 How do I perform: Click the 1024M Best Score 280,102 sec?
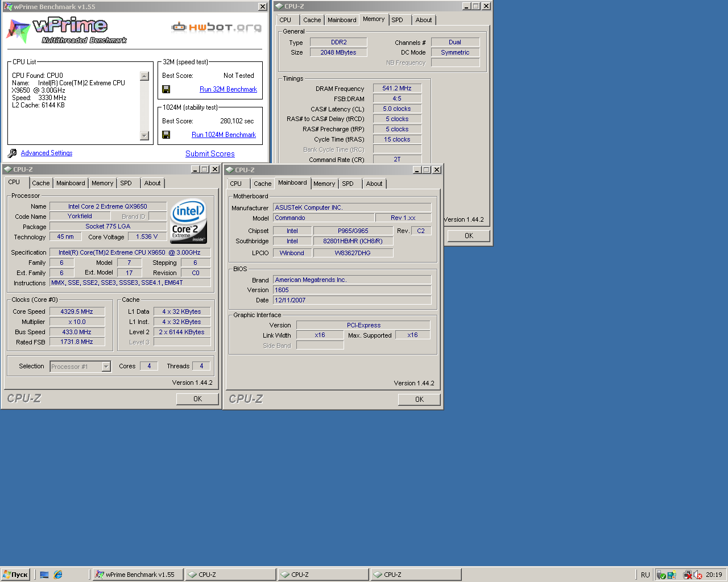(x=237, y=121)
